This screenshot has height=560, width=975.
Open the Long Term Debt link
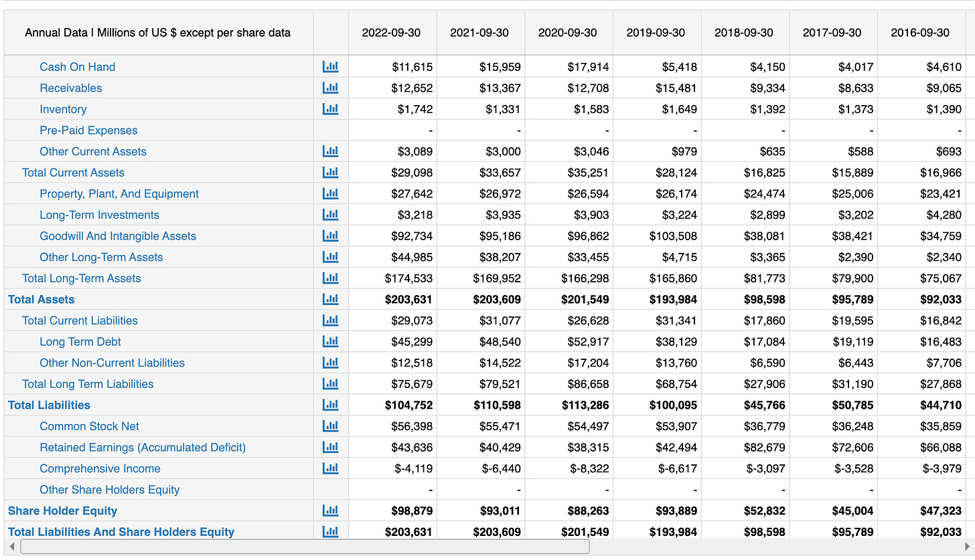click(x=80, y=342)
